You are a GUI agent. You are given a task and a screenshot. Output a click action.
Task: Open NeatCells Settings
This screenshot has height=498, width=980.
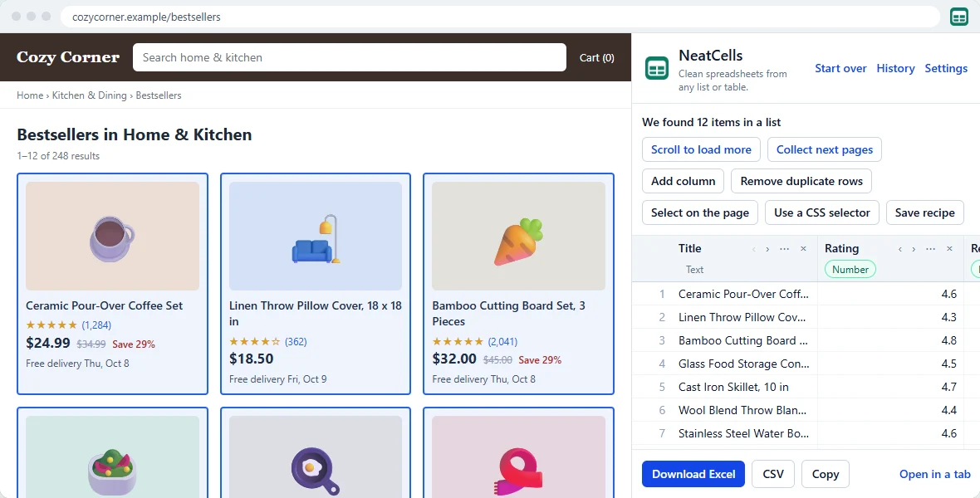946,68
